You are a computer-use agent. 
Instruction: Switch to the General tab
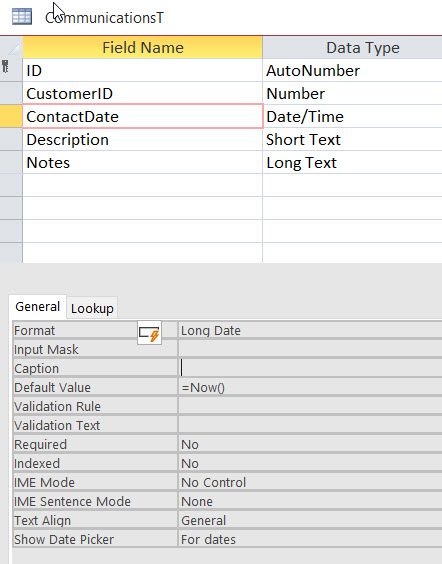pos(37,307)
